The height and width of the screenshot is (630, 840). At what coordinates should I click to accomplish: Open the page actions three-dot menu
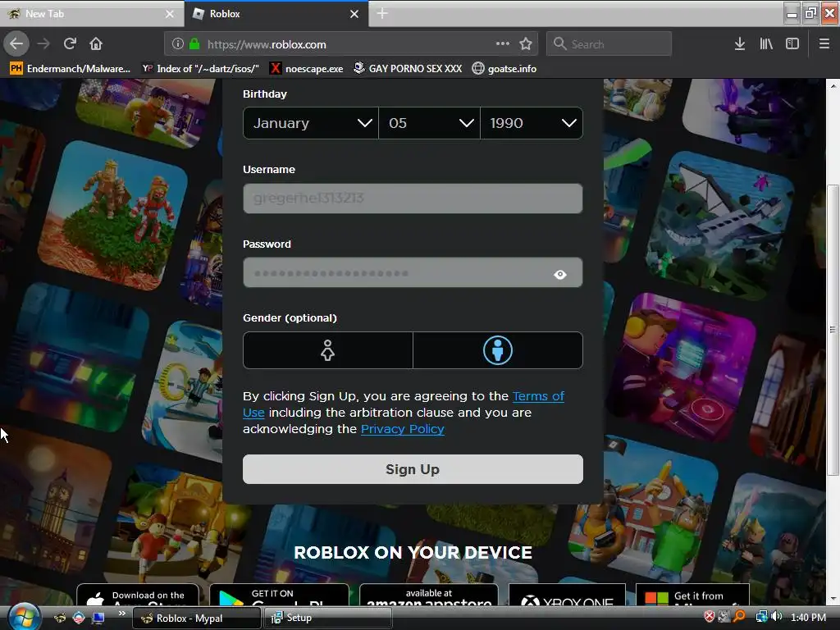tap(503, 44)
